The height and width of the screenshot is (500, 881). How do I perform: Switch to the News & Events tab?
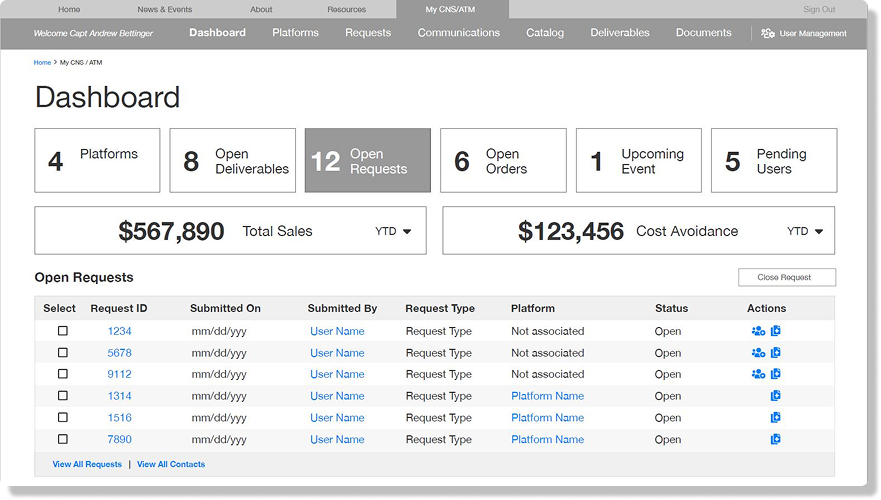click(x=164, y=9)
